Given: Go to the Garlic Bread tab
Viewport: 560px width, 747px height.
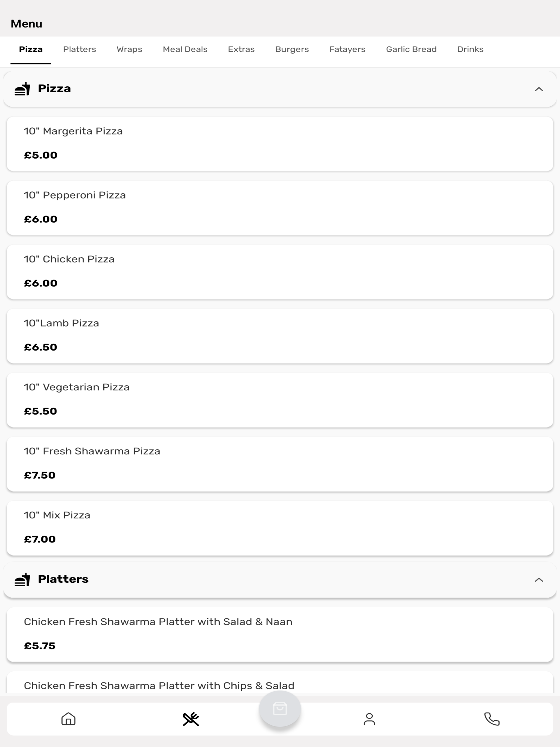Looking at the screenshot, I should [x=412, y=49].
